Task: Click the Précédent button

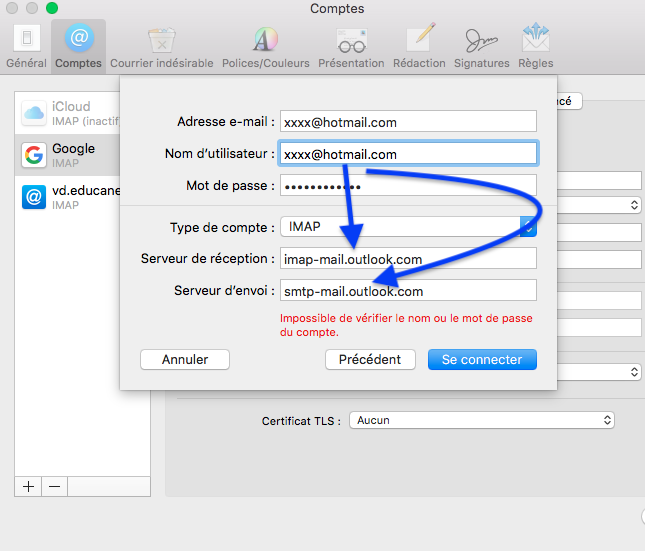Action: coord(370,360)
